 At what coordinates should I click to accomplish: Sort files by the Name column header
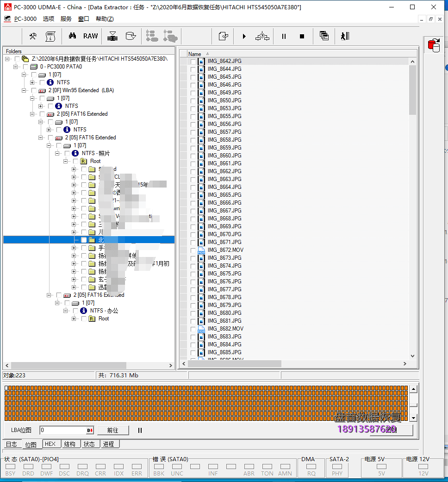tap(195, 54)
